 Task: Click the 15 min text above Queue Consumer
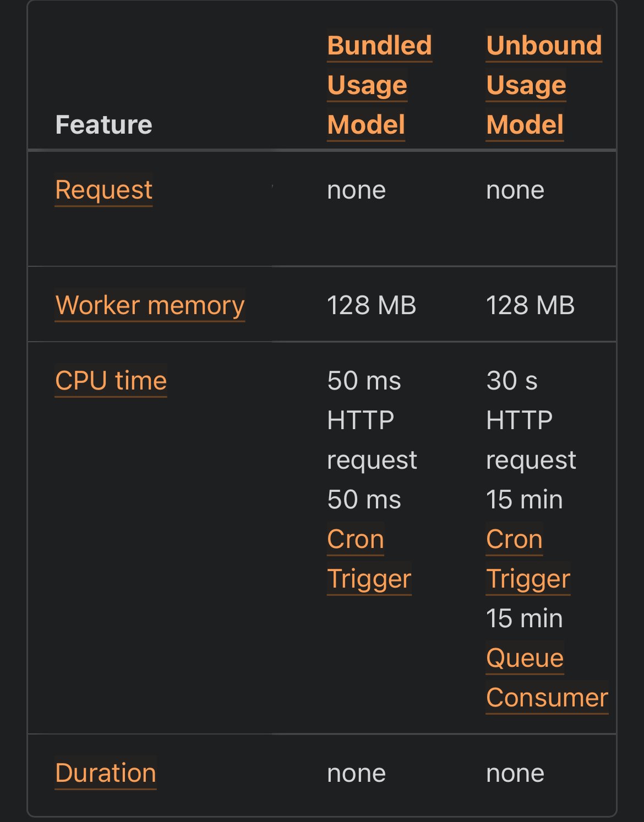(x=524, y=618)
